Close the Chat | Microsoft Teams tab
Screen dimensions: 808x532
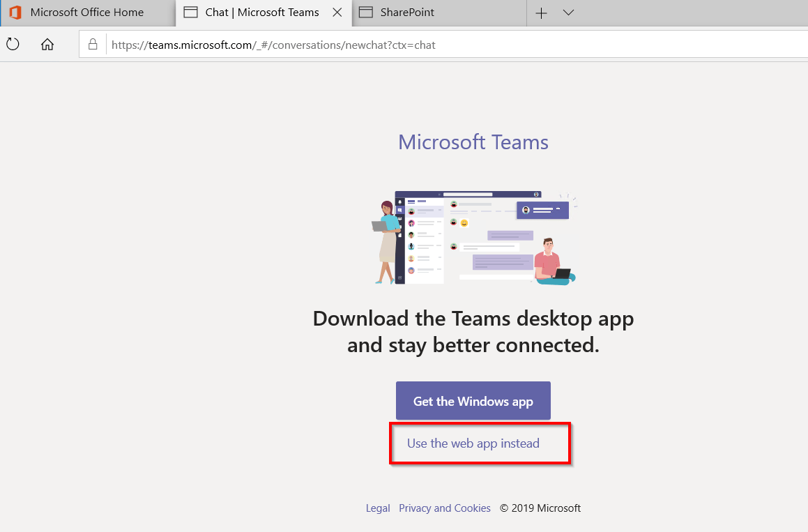click(337, 13)
